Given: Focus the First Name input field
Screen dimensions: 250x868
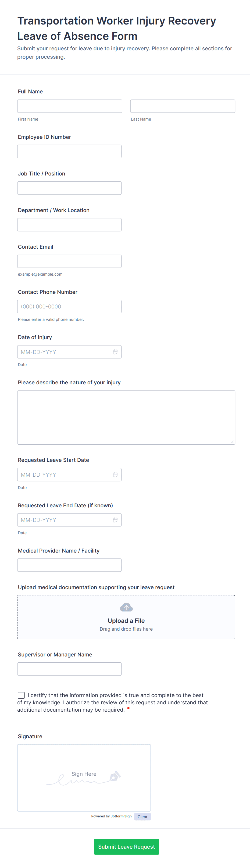Looking at the screenshot, I should coord(70,106).
